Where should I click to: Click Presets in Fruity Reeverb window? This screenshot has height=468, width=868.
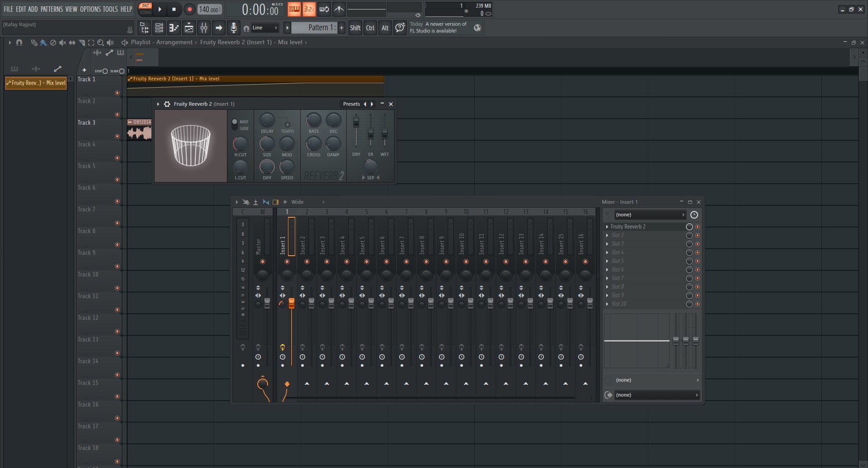(x=351, y=104)
